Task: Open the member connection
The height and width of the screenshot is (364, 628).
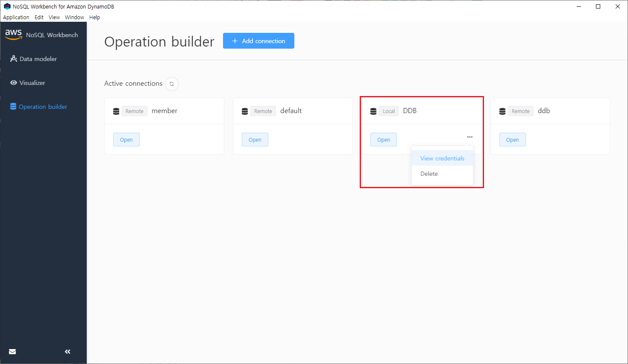Action: click(126, 140)
